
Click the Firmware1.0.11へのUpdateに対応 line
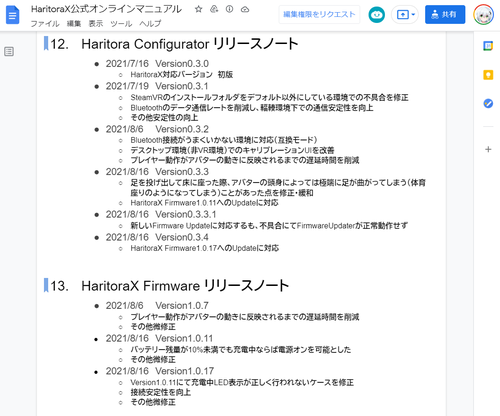(x=204, y=203)
